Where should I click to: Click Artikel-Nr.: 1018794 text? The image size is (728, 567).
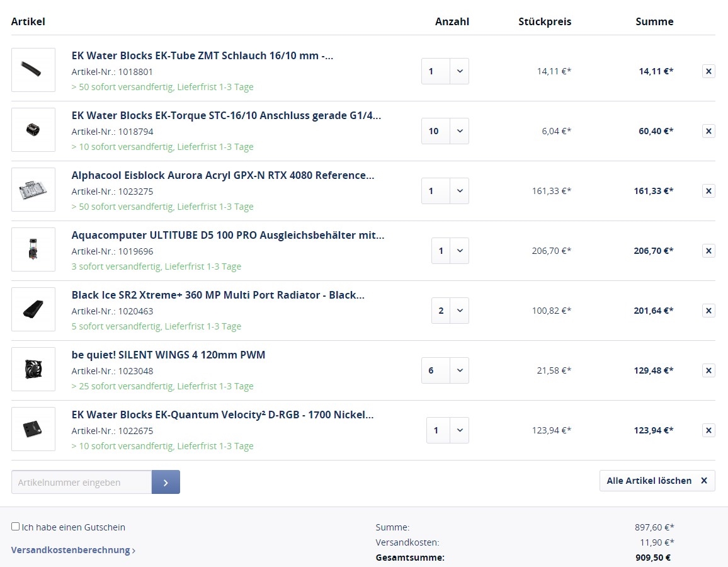[112, 132]
